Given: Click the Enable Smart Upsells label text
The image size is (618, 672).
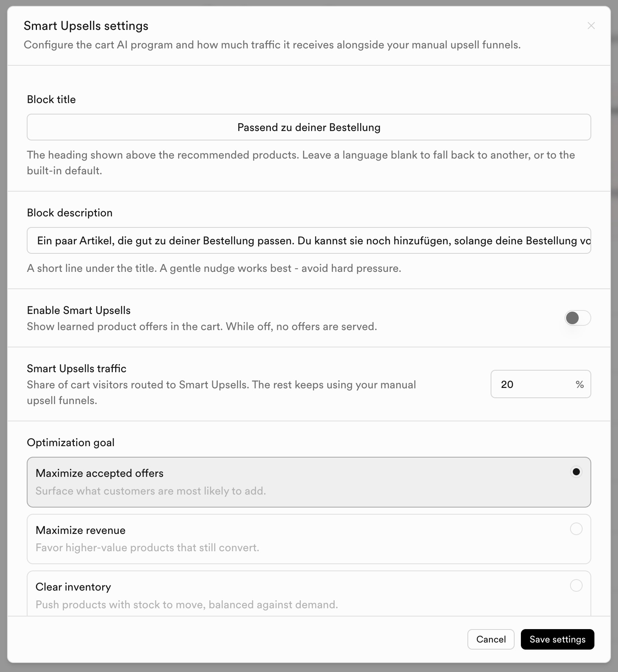Looking at the screenshot, I should [79, 310].
